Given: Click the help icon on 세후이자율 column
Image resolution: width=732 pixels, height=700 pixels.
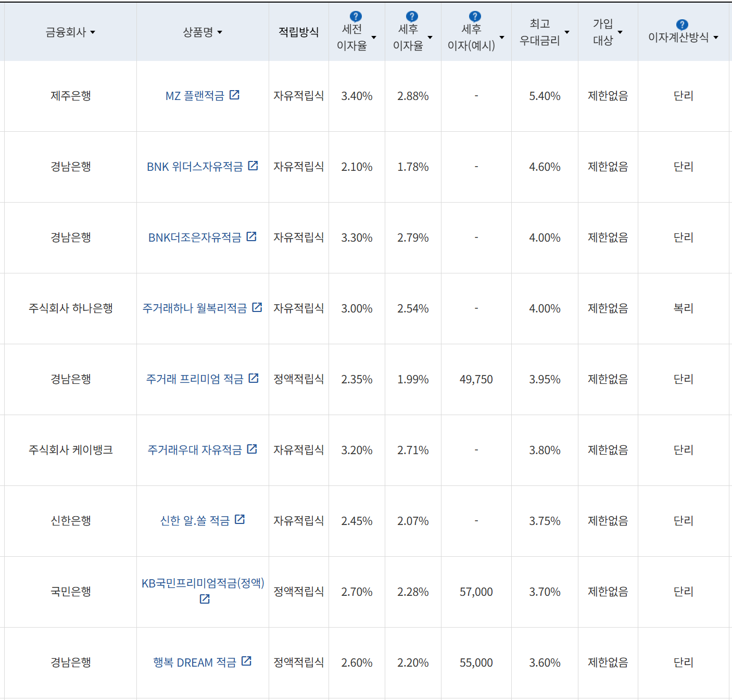Looking at the screenshot, I should [x=412, y=16].
